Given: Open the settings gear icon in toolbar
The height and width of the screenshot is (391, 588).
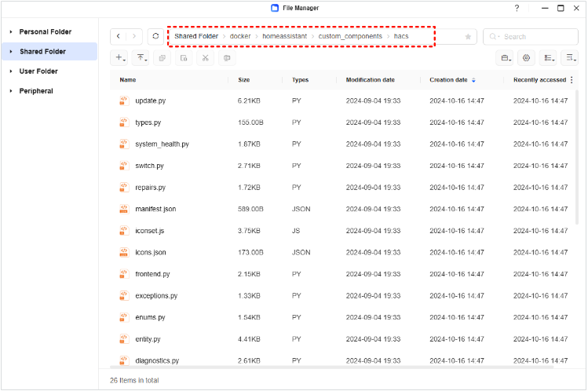Looking at the screenshot, I should (526, 58).
